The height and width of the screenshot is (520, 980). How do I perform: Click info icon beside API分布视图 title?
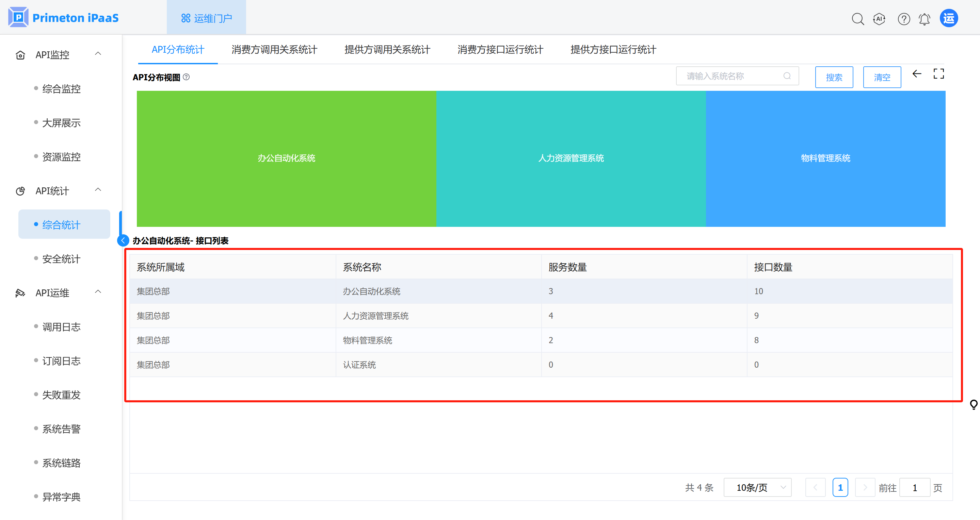[186, 77]
